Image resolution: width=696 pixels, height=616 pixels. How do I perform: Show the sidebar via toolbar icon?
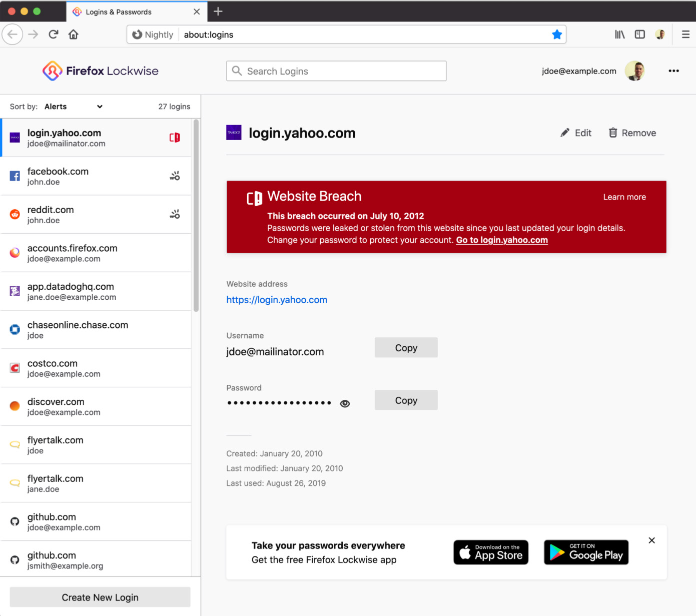(x=639, y=35)
